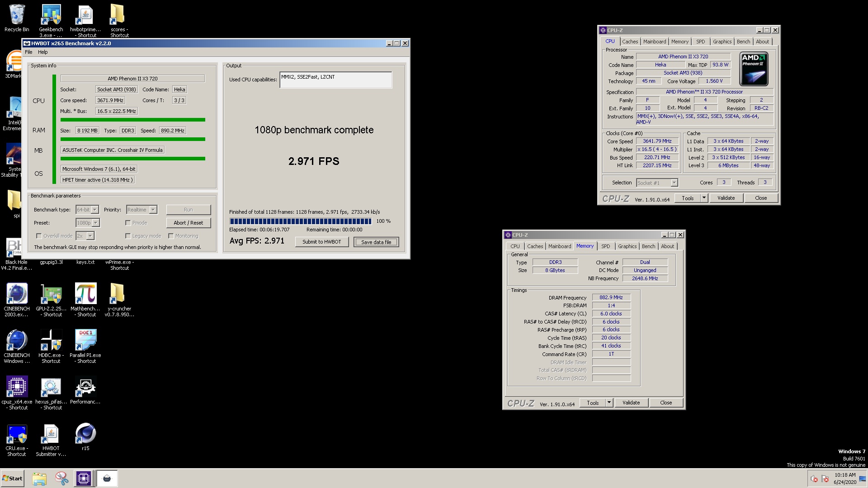
Task: Switch to SPD tab in the lower CPU-Z window
Action: (605, 246)
